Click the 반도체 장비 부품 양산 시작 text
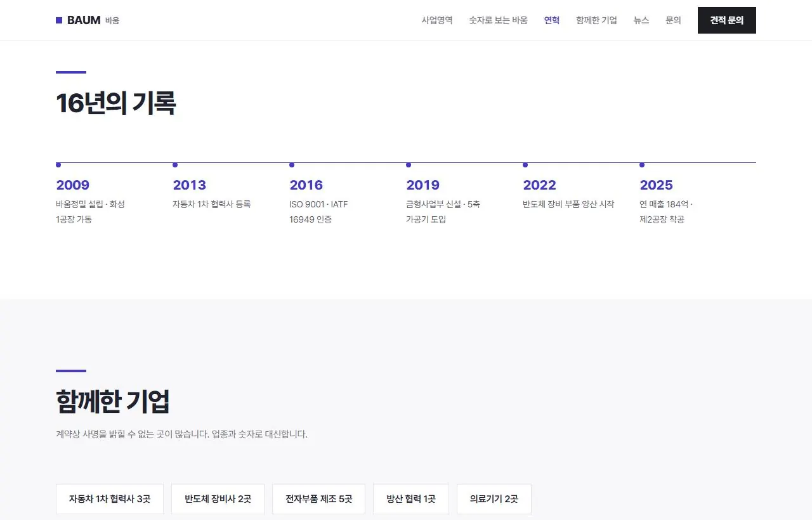This screenshot has width=812, height=520. (x=568, y=204)
